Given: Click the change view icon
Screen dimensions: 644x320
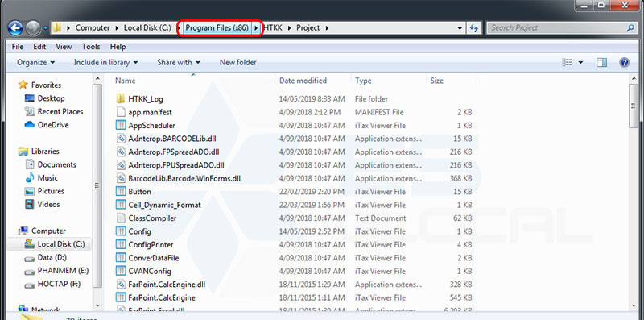Looking at the screenshot, I should 568,63.
